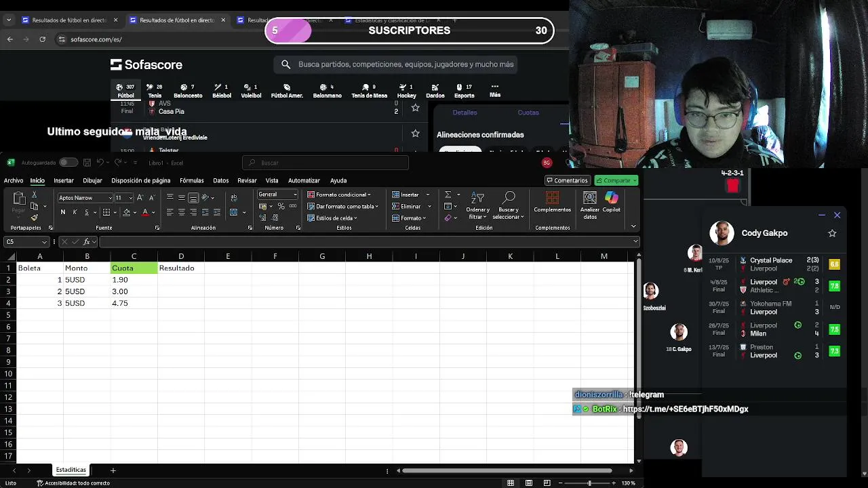The image size is (868, 488).
Task: Open Estilos de celda dropdown
Action: (332, 218)
